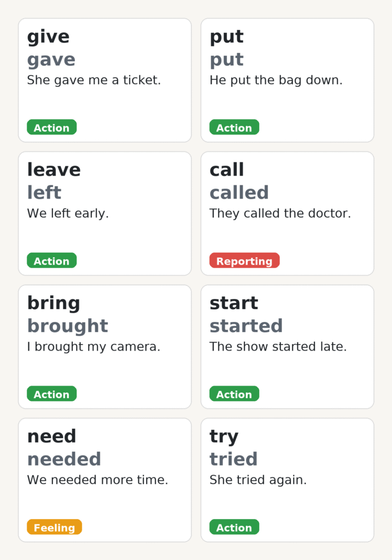Select the sentence 'He put the bag down.'
This screenshot has height=560, width=392.
point(276,80)
